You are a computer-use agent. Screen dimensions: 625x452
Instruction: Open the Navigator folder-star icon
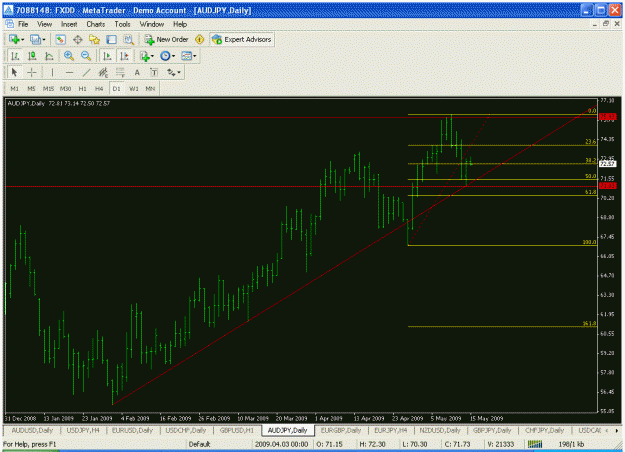[94, 39]
